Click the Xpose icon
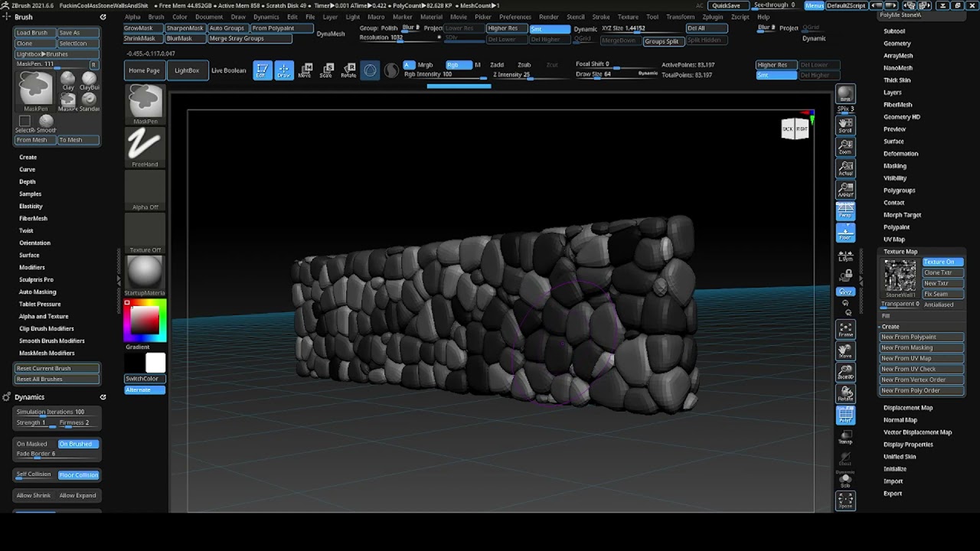The image size is (980, 551). pos(845,501)
